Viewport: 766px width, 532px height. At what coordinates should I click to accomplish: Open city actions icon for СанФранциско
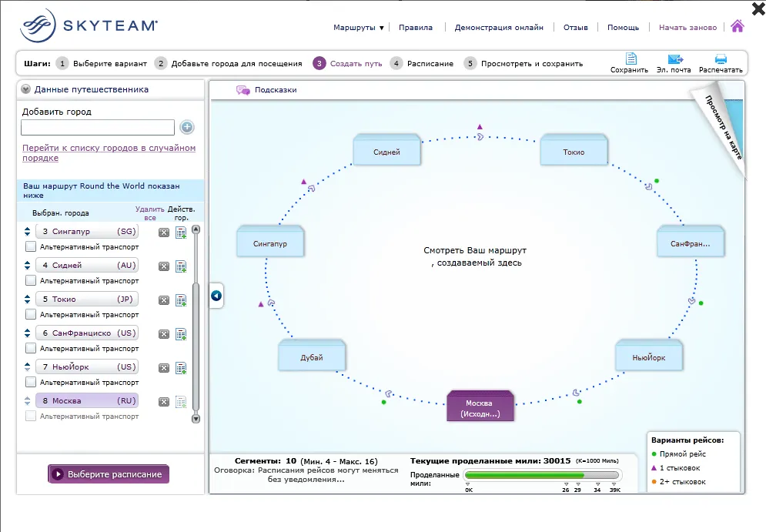pos(181,334)
